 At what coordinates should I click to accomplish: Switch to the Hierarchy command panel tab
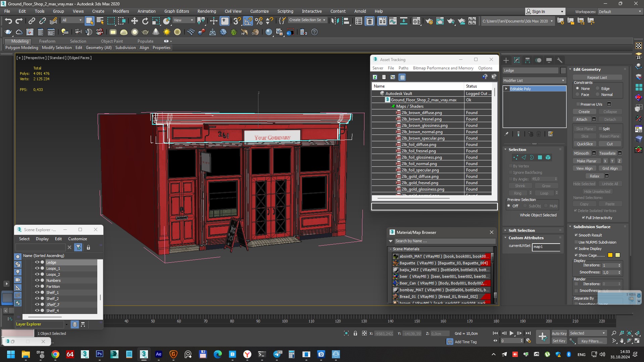tap(528, 60)
